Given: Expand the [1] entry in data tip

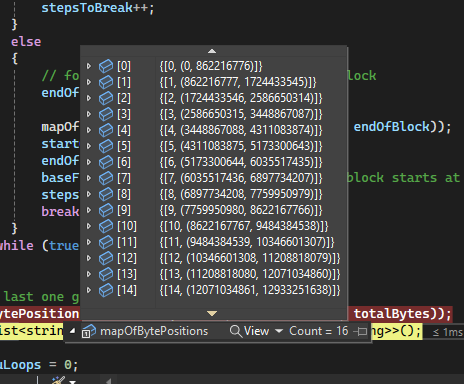Looking at the screenshot, I should coord(89,82).
